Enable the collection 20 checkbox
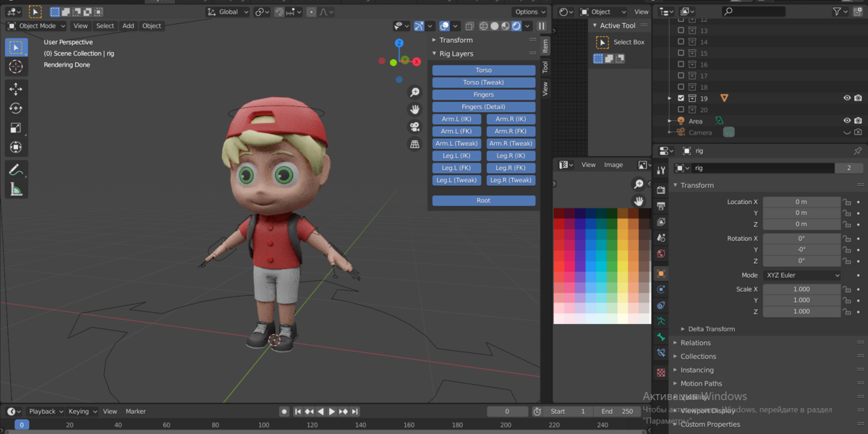This screenshot has height=434, width=868. click(681, 110)
